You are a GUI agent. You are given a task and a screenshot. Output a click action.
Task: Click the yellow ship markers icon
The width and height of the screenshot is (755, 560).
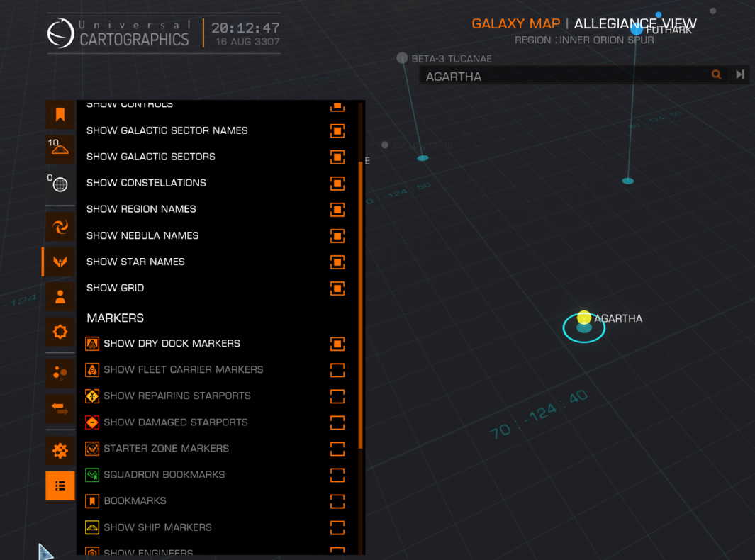click(x=92, y=527)
